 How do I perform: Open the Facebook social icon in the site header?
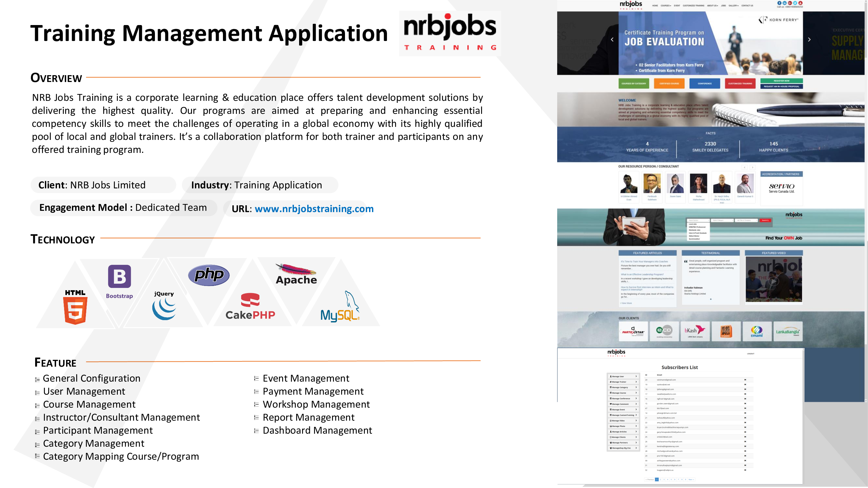coord(779,3)
